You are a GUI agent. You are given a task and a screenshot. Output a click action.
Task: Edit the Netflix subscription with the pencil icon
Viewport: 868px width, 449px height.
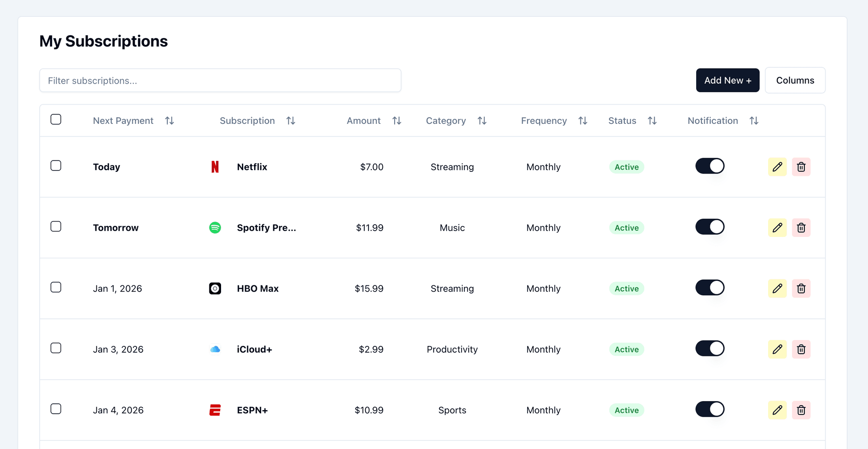tap(778, 166)
